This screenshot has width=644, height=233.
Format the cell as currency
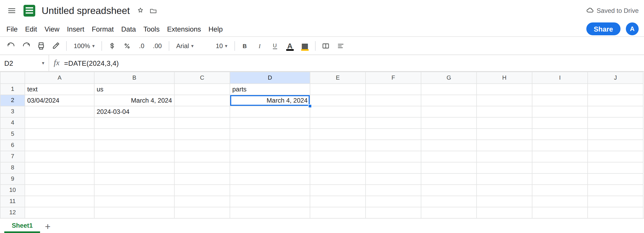[112, 46]
